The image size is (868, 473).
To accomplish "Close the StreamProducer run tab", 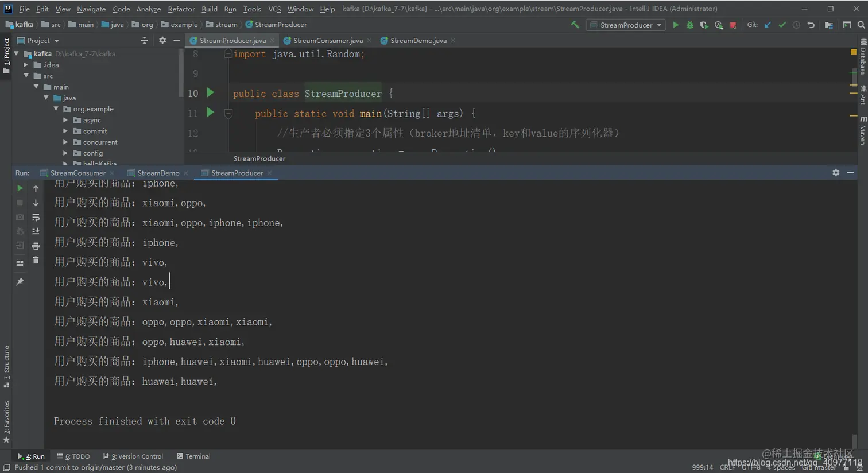I will pyautogui.click(x=269, y=173).
